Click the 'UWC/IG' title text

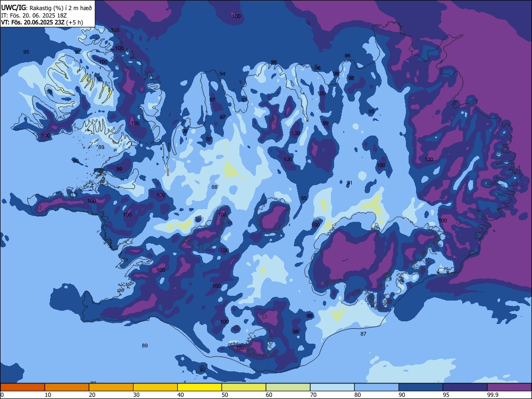(13, 8)
